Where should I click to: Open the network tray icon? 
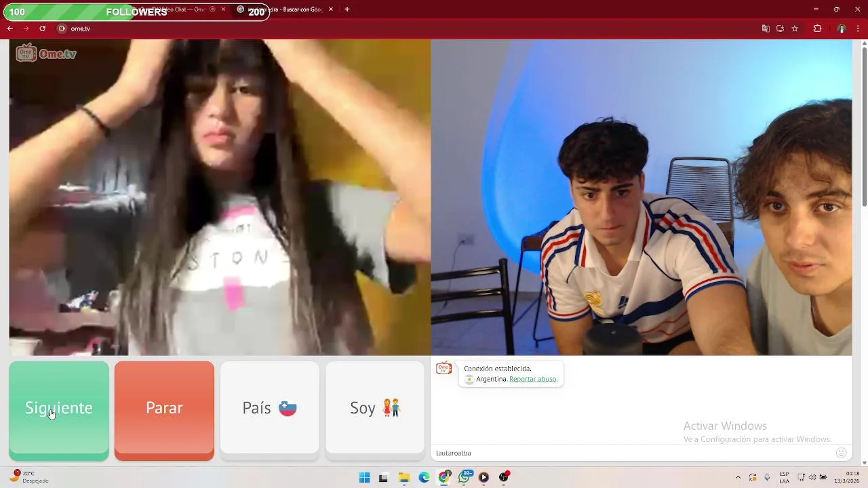tap(801, 477)
